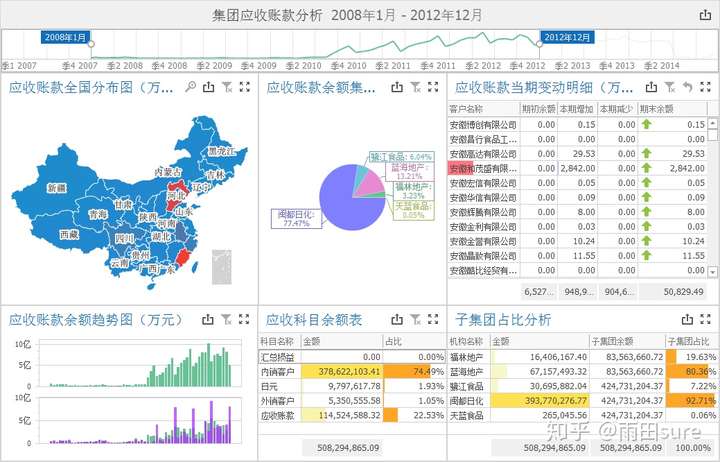Screen dimensions: 720x462
Task: Export the 应收账款当期变动明细 table panel
Action: tap(651, 86)
